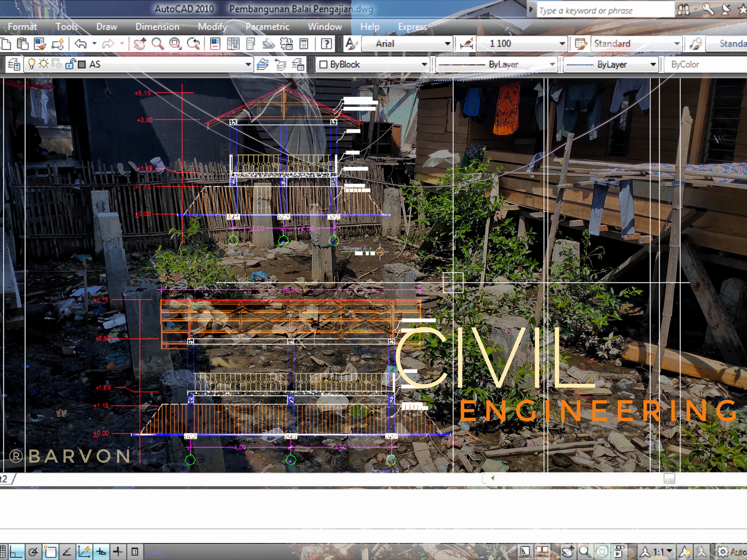
Task: Toggle annotation visibility icon in status bar
Action: pyautogui.click(x=685, y=552)
